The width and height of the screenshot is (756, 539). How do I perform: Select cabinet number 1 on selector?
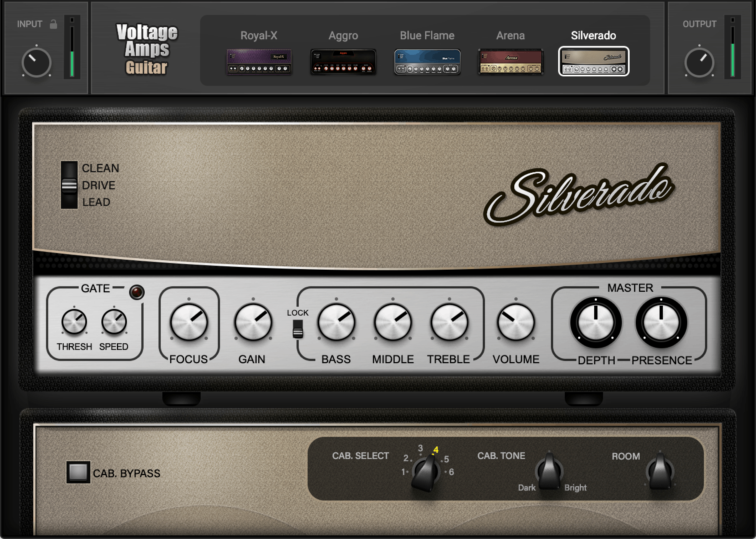tap(403, 472)
